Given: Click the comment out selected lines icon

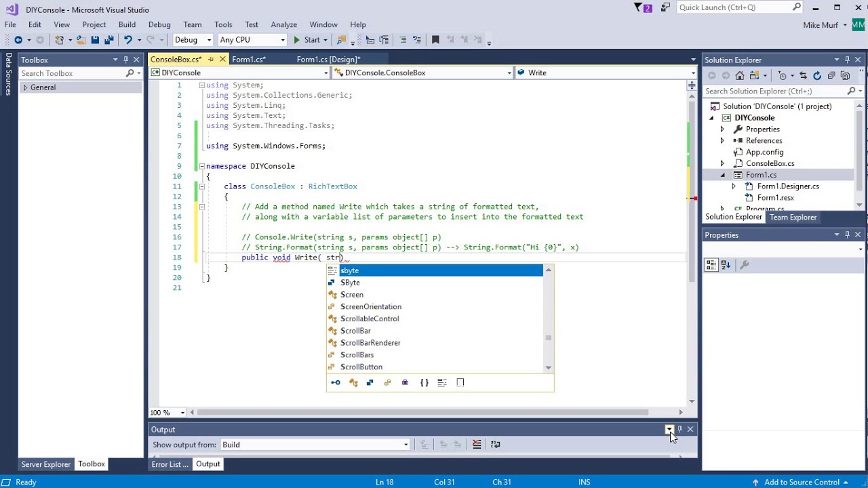Looking at the screenshot, I should point(403,40).
